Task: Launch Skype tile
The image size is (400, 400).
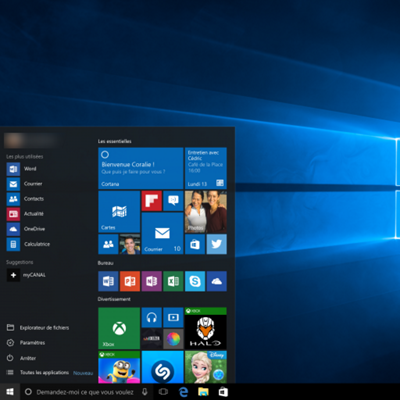Action: (195, 281)
